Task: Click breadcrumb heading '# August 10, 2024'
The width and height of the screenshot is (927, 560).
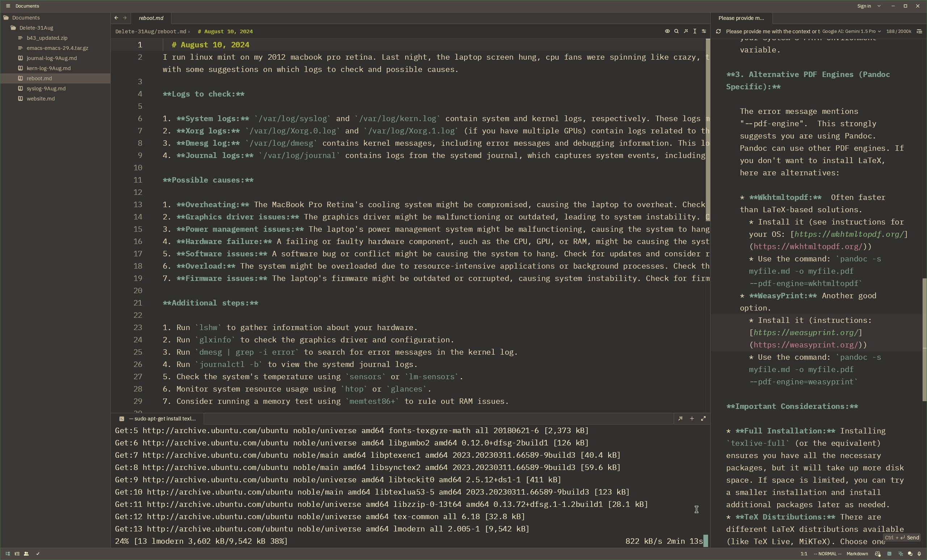Action: [225, 31]
